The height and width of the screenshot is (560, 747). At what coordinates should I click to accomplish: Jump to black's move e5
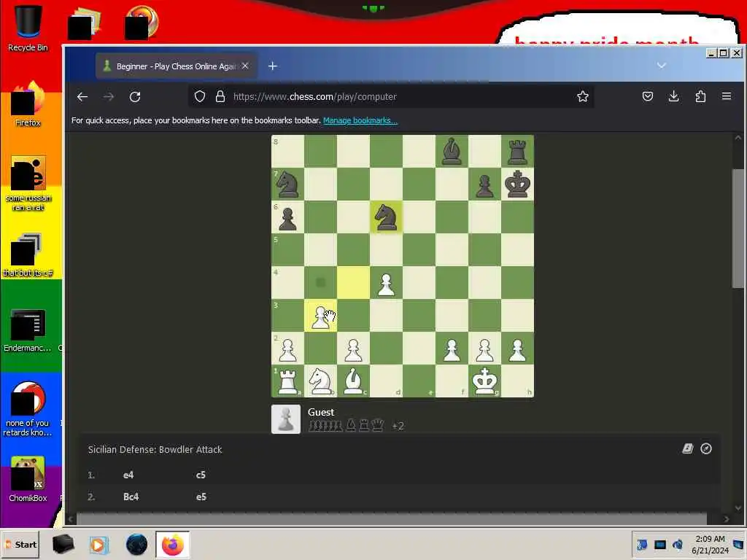coord(201,497)
